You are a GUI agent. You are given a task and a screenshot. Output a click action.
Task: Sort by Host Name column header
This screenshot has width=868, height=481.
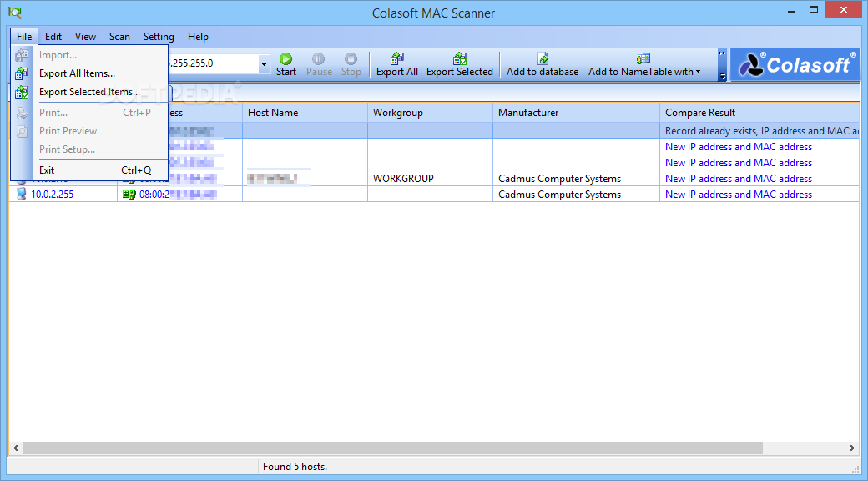coord(305,113)
